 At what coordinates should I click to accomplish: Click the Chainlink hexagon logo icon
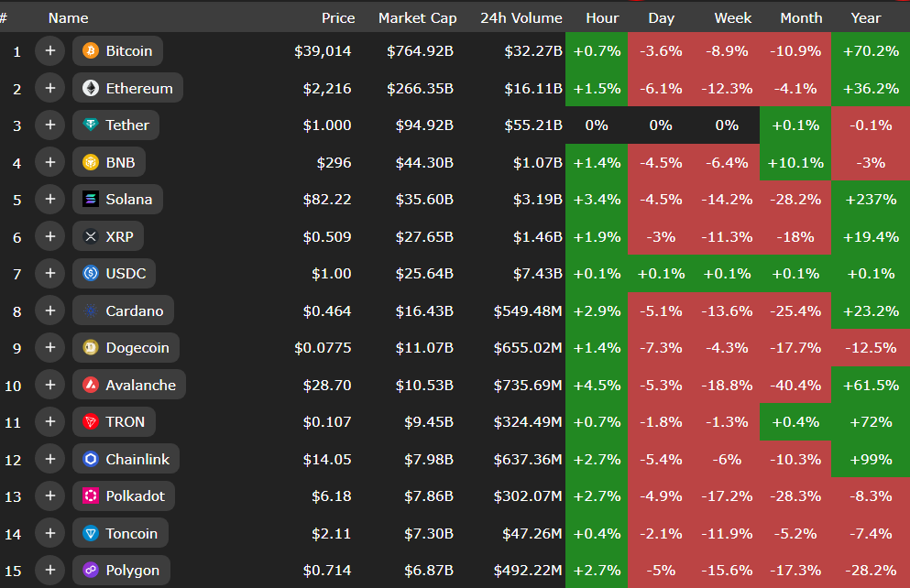pos(90,459)
